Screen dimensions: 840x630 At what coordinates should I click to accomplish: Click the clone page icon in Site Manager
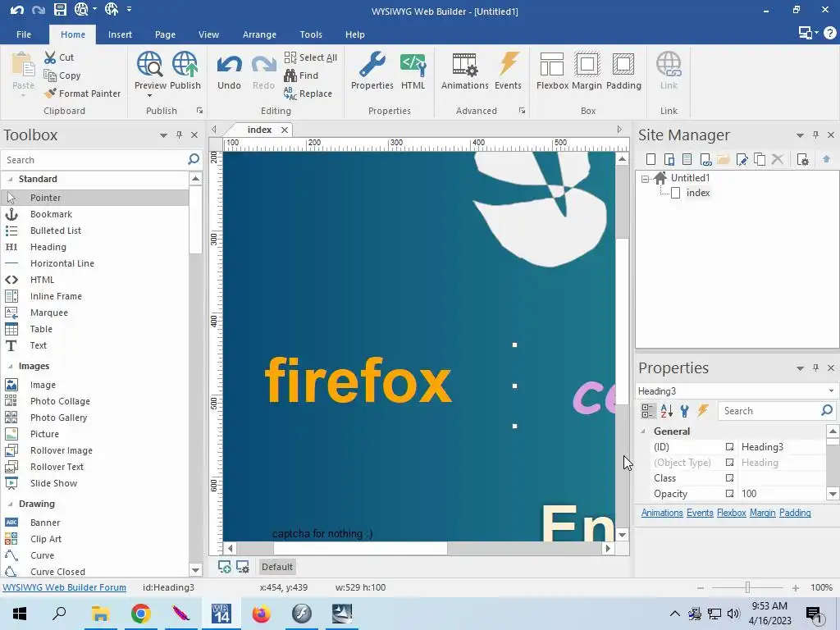point(760,159)
